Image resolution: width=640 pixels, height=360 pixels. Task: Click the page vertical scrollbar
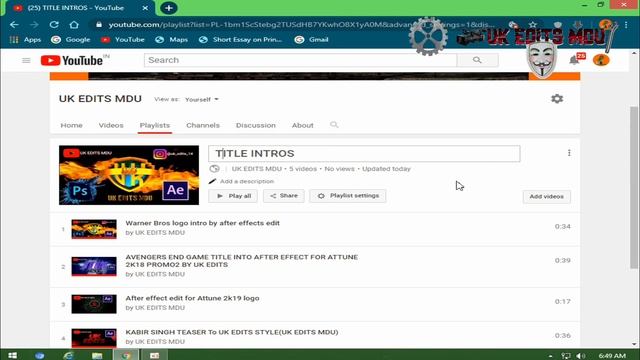633,187
